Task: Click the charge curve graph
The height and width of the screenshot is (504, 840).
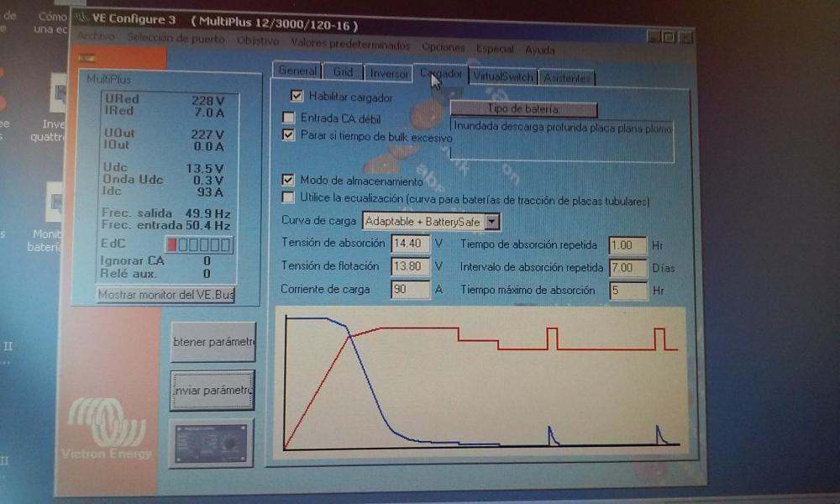Action: [480, 382]
